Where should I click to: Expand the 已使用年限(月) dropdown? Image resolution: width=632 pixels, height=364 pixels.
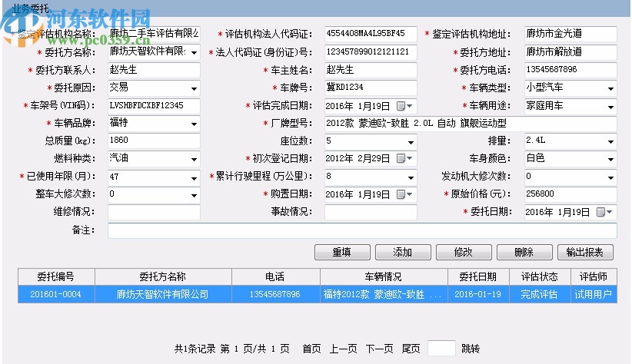coord(195,178)
